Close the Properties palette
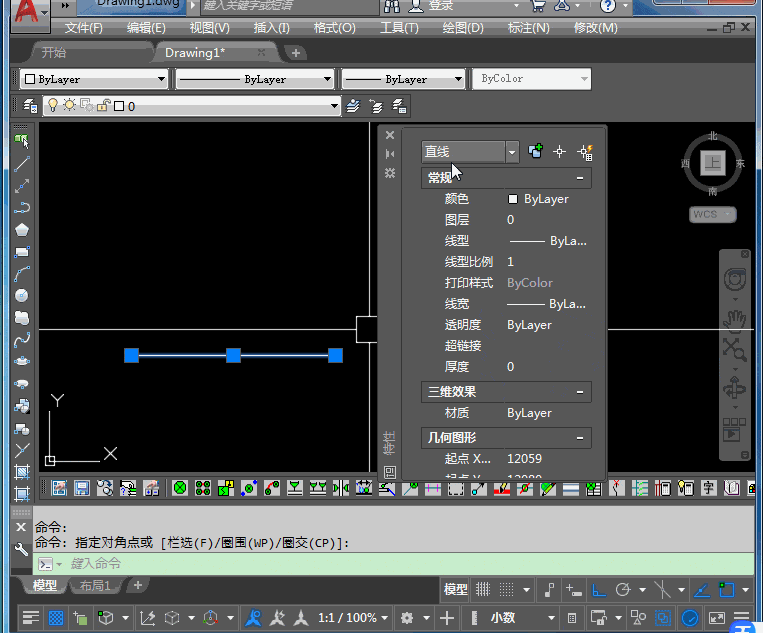This screenshot has height=633, width=763. pos(390,135)
